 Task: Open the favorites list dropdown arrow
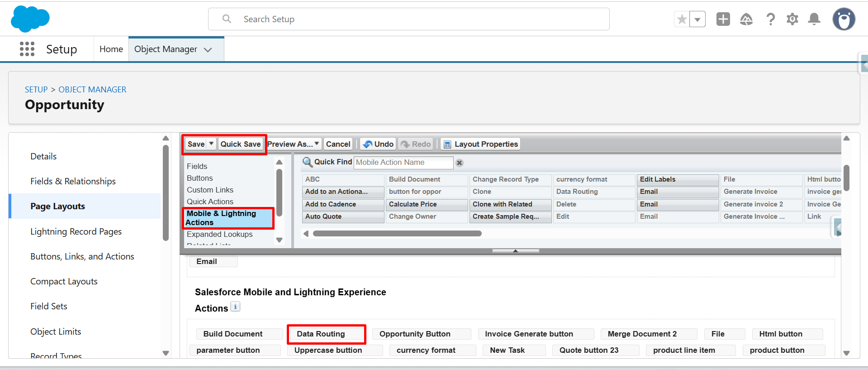[697, 19]
